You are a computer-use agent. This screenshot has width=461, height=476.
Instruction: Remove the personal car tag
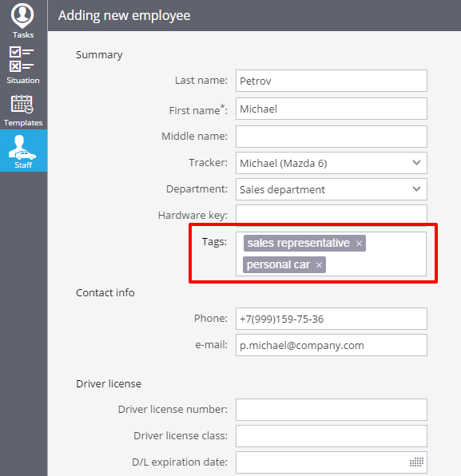pos(319,265)
